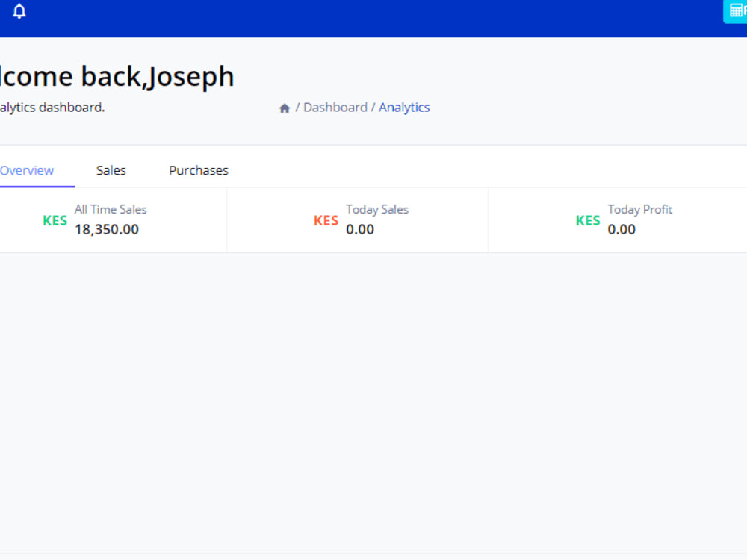
Task: Switch to the Sales tab
Action: 111,170
